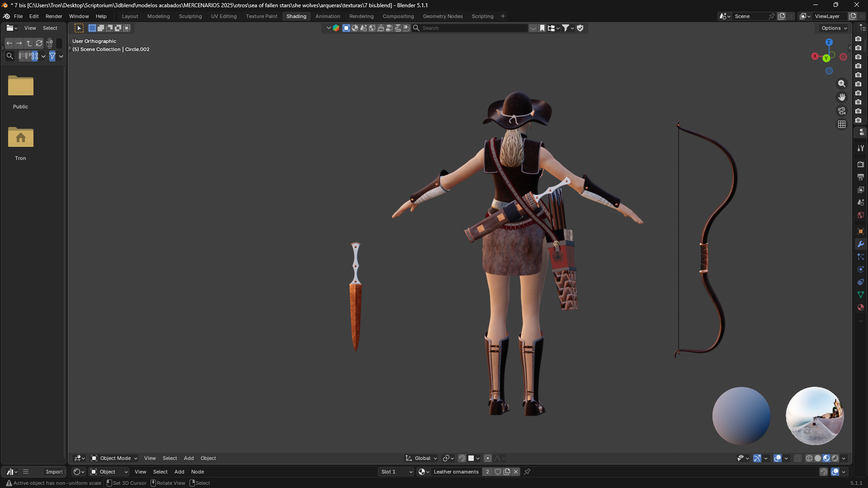Open the Render menu

[54, 16]
